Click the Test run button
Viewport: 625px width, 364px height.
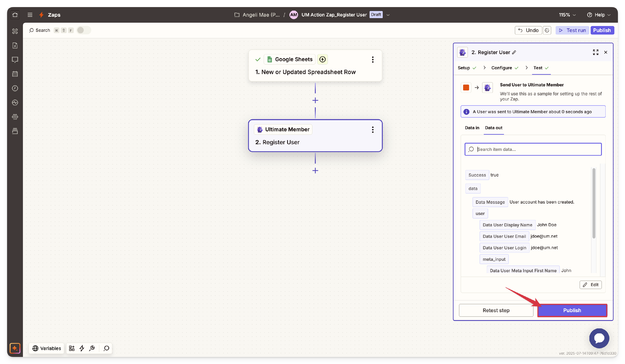coord(572,30)
